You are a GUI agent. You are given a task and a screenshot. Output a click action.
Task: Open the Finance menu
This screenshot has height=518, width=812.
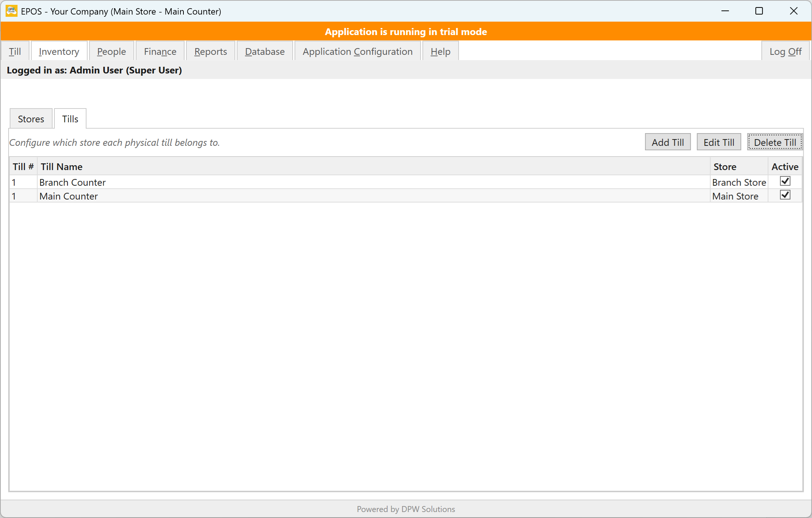(160, 51)
